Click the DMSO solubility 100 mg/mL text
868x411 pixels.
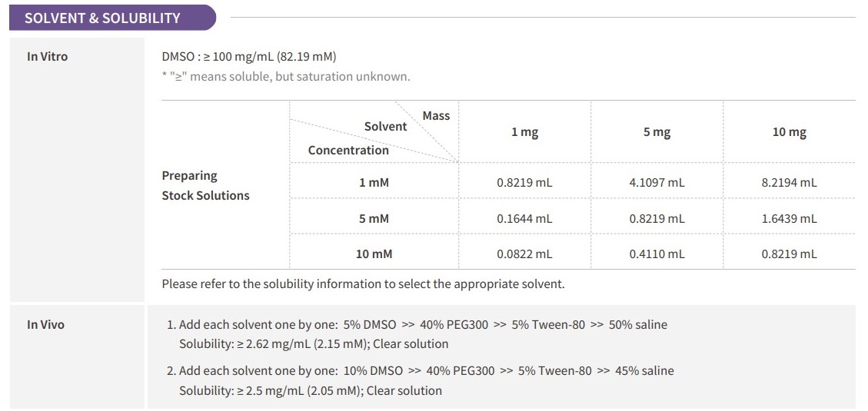point(249,56)
